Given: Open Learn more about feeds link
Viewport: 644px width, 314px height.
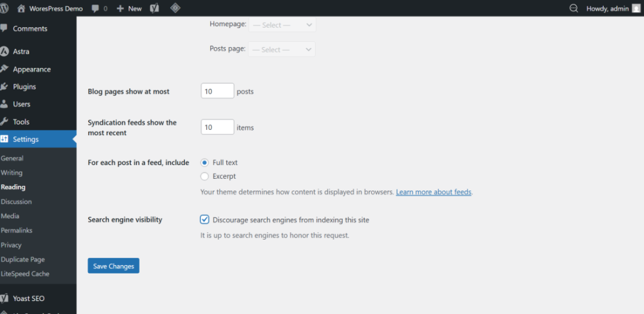Looking at the screenshot, I should [x=434, y=192].
